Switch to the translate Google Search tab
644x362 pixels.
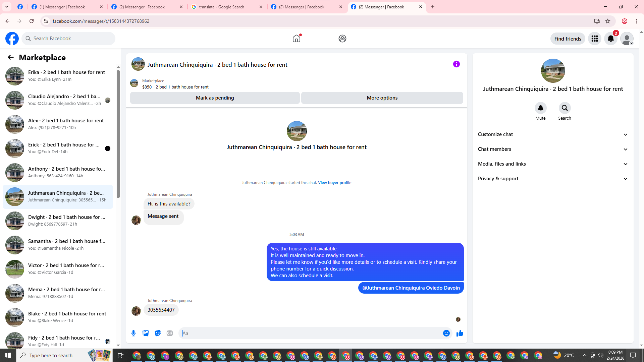coord(221,7)
